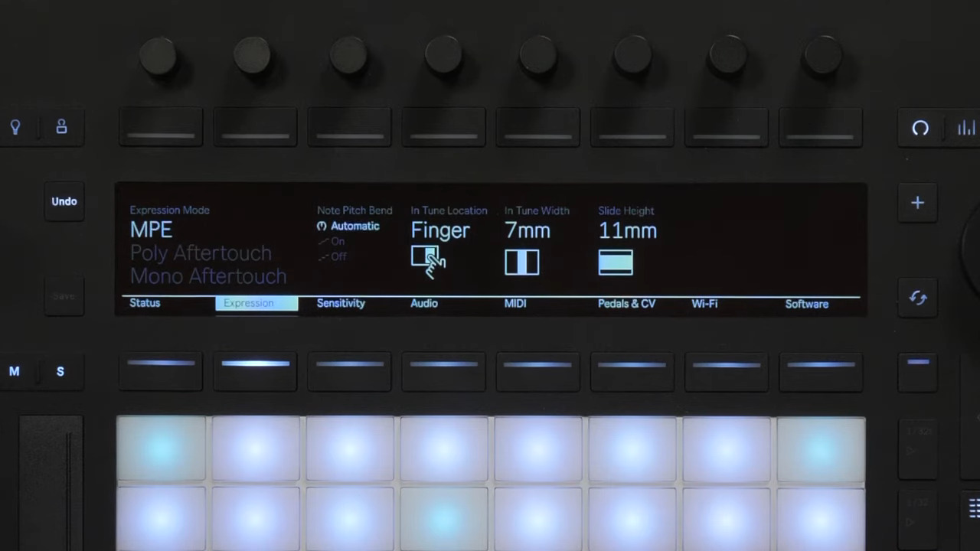Viewport: 980px width, 551px height.
Task: Switch to the MIDI tab
Action: tap(514, 303)
